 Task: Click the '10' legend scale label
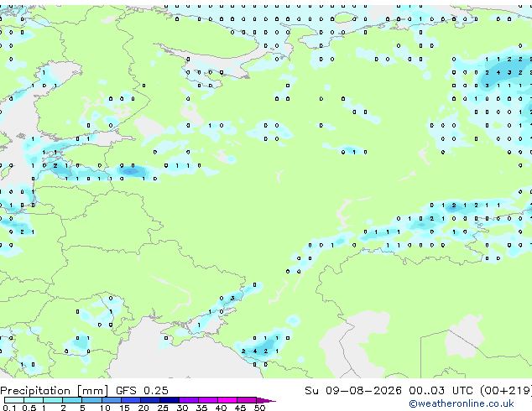(105, 408)
